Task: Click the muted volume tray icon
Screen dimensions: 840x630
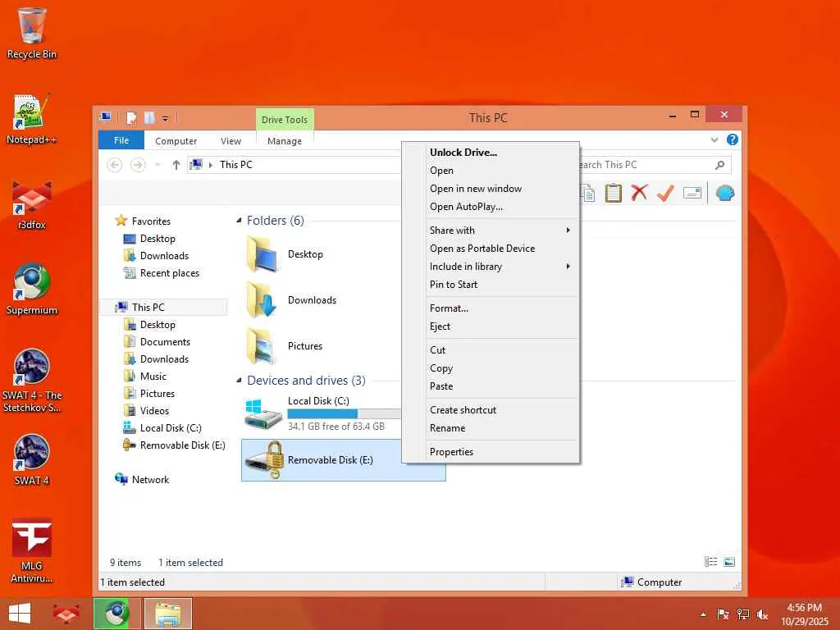Action: tap(762, 614)
